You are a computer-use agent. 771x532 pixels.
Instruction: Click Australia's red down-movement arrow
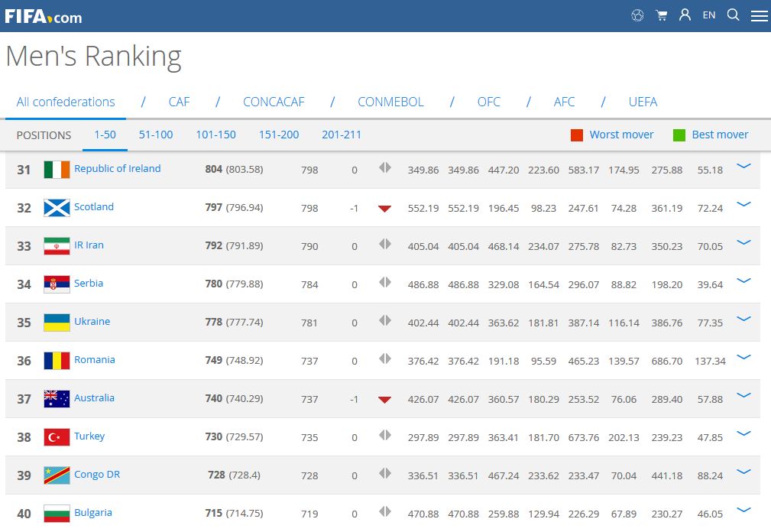[384, 400]
